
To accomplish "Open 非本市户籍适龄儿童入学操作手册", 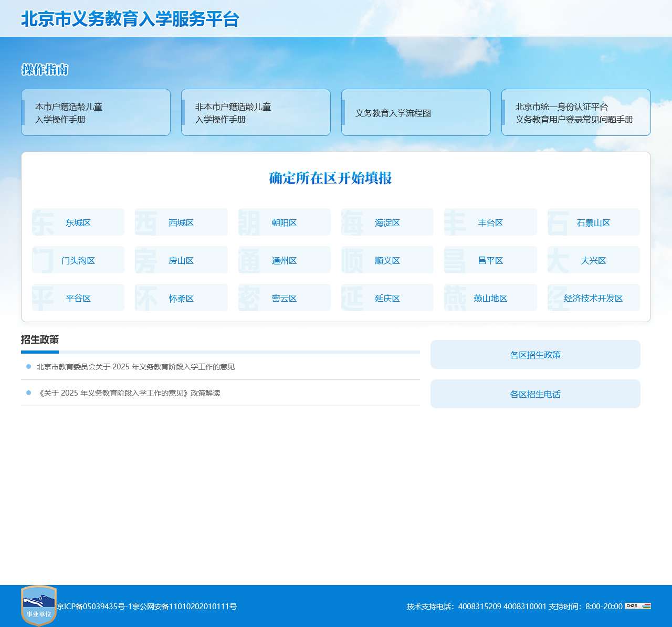I will [x=256, y=112].
